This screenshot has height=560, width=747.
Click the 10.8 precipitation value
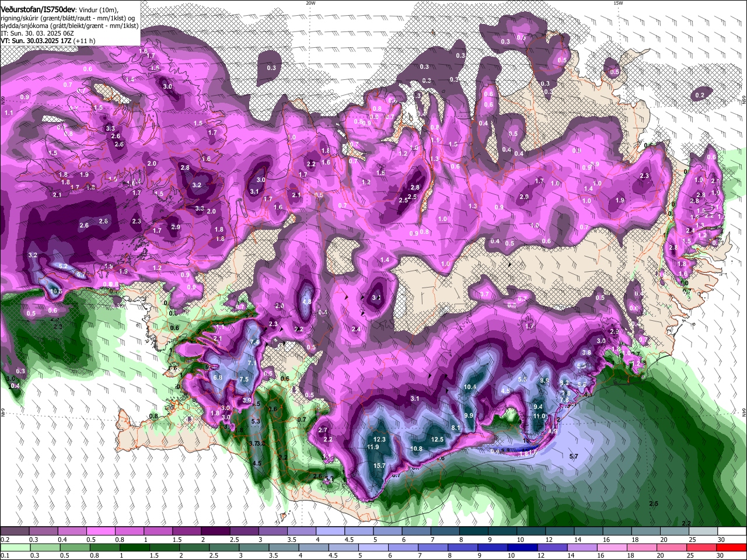[x=416, y=449]
